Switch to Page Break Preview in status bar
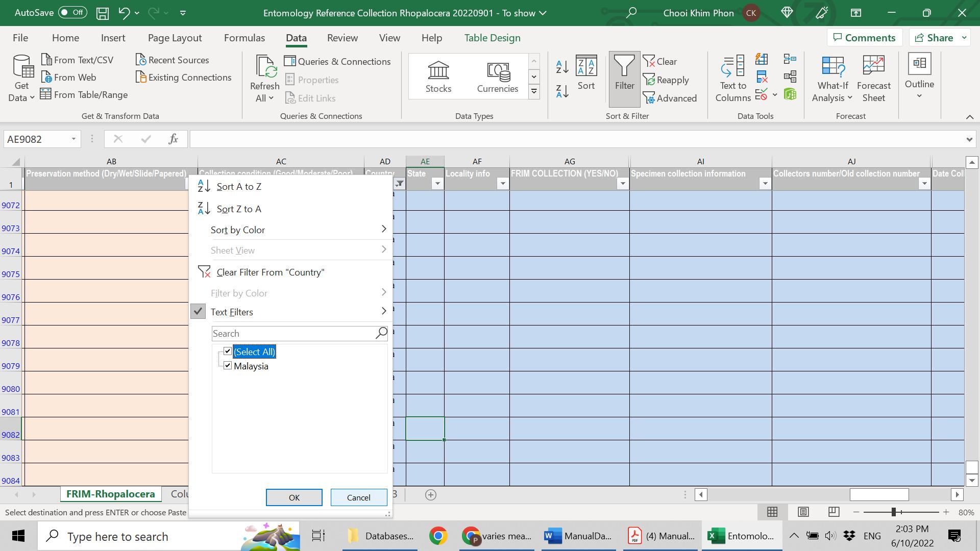 coord(834,512)
